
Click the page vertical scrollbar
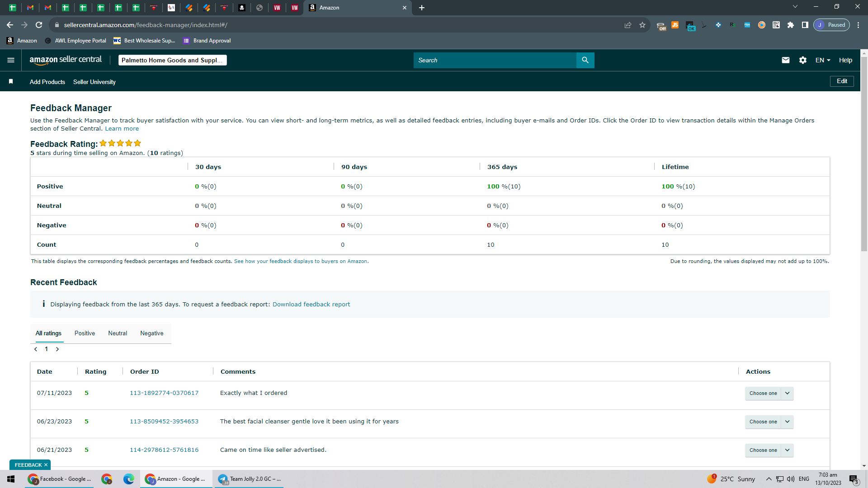tap(864, 154)
